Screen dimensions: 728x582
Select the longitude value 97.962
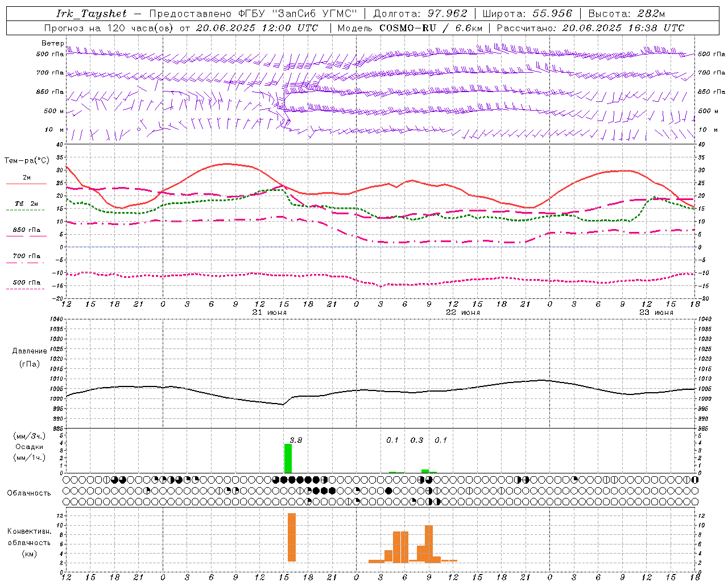click(448, 14)
